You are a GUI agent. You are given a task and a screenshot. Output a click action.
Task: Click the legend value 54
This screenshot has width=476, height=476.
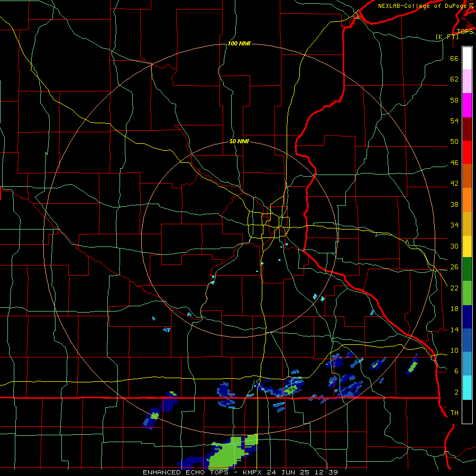click(454, 121)
